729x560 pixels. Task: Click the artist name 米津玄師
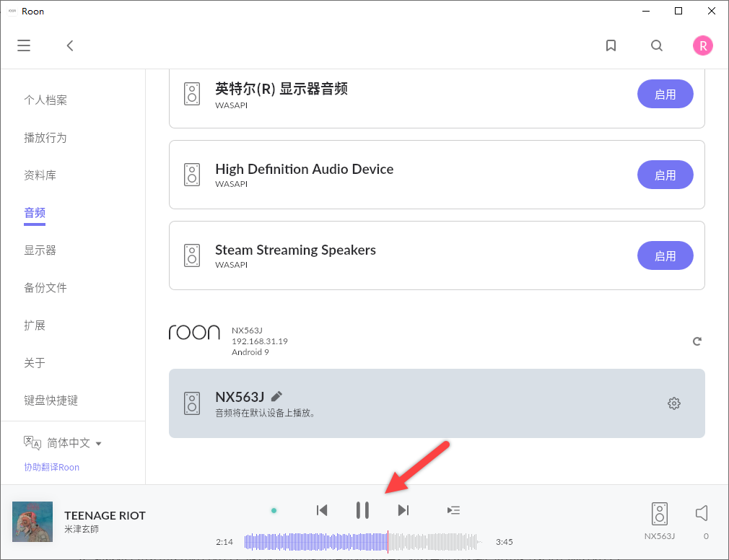coord(82,529)
